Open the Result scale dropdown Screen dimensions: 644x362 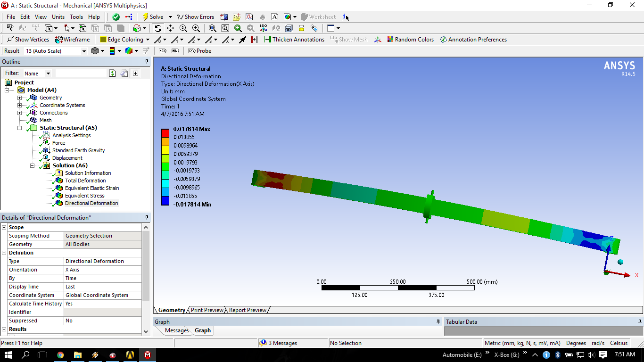84,51
